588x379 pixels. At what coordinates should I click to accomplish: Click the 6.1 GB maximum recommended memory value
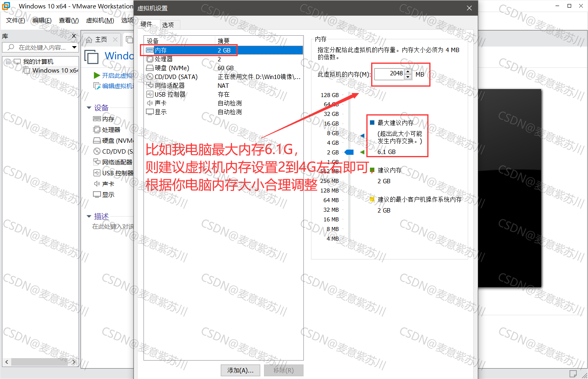point(386,152)
